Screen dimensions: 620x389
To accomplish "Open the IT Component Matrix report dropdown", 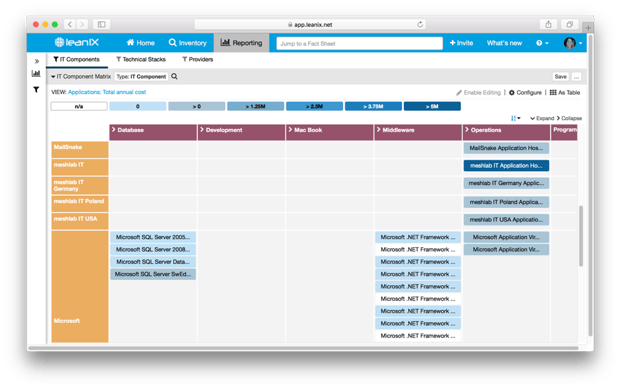I will 81,76.
